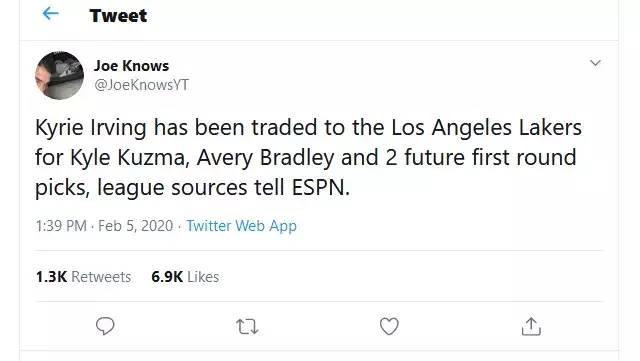
Task: Click 'Avery Bradley' in the tweet text
Action: (265, 158)
